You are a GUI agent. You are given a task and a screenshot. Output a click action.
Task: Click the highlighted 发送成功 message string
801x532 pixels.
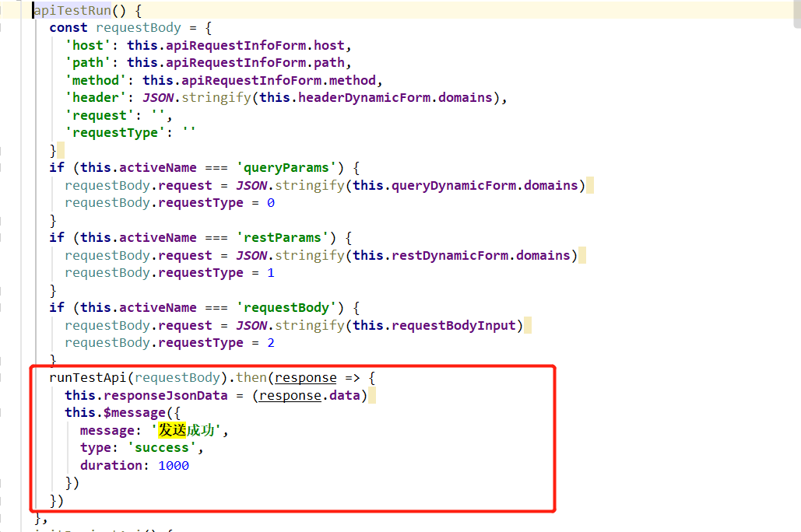coord(187,430)
